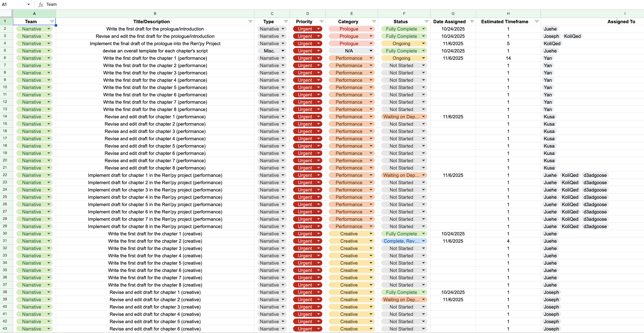Click the Kusa chip in row 14
The image size is (644, 333).
(549, 117)
